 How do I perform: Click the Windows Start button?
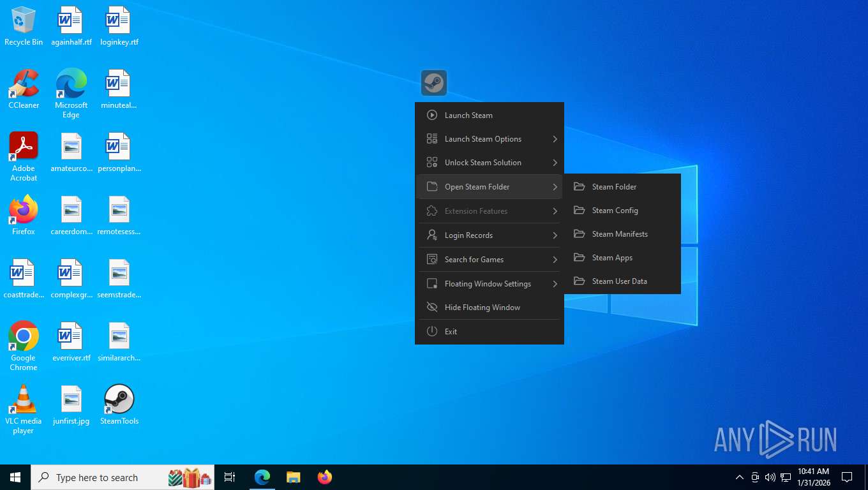15,477
